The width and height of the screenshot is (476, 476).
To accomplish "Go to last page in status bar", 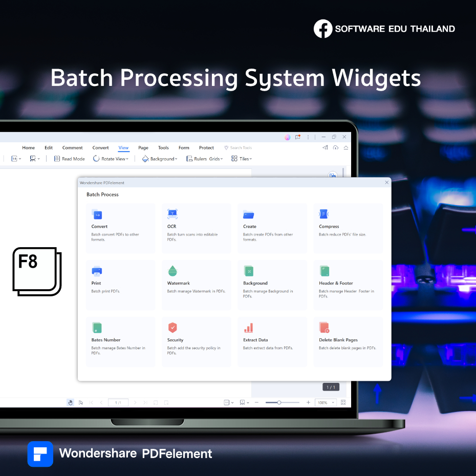I will pyautogui.click(x=145, y=402).
